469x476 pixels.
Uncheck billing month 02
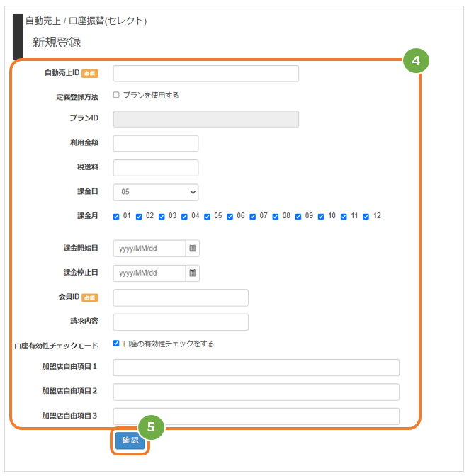click(x=139, y=217)
